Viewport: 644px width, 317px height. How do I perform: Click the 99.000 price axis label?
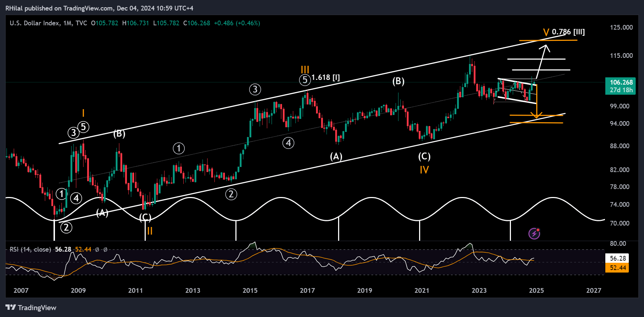tap(620, 106)
